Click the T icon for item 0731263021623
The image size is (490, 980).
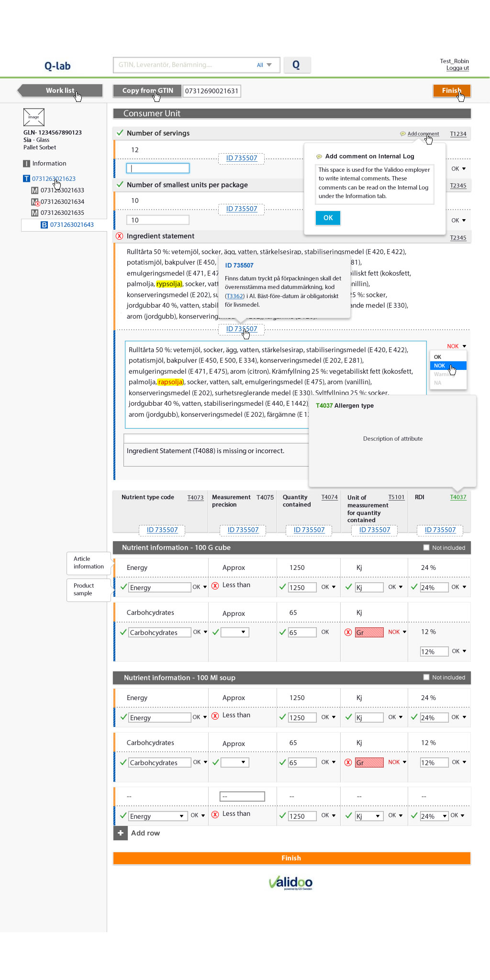click(x=27, y=179)
